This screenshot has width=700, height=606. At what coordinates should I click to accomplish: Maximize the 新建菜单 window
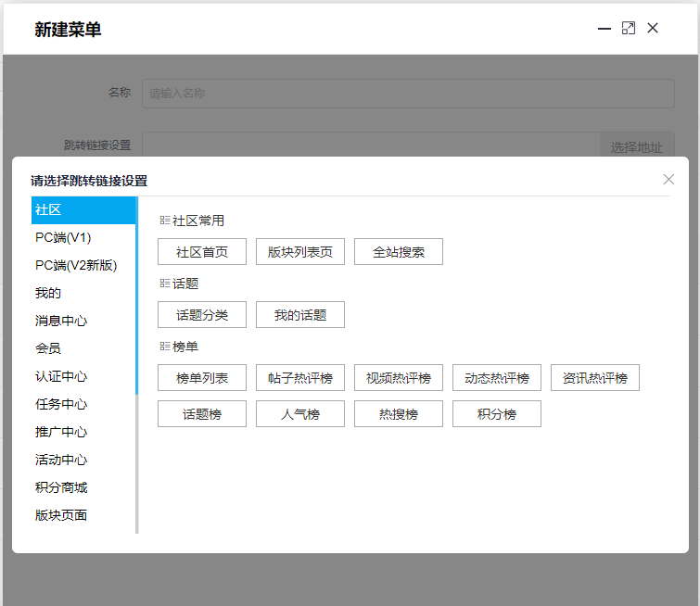(x=629, y=28)
